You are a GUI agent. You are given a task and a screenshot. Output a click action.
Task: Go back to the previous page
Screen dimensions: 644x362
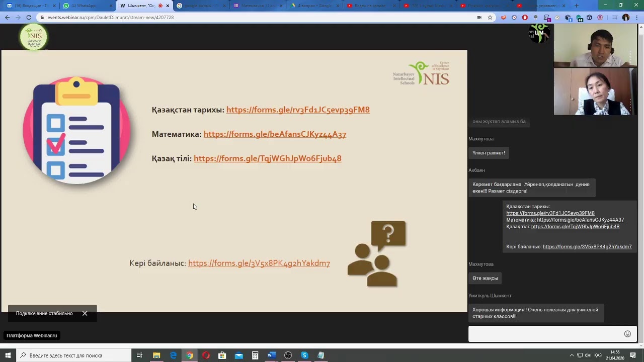pos(7,17)
